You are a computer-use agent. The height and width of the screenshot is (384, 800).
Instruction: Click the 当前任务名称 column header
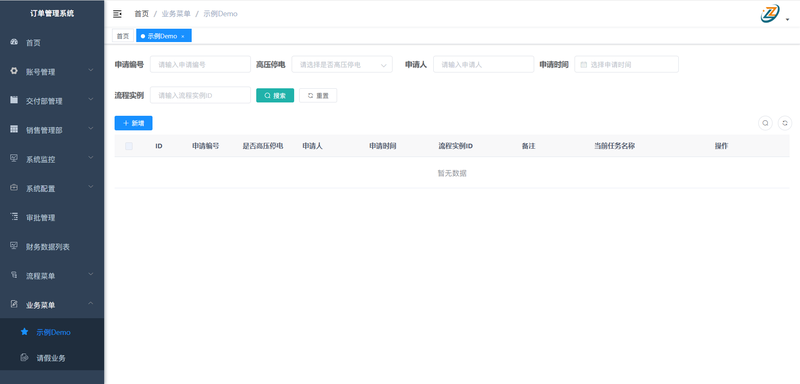point(614,146)
